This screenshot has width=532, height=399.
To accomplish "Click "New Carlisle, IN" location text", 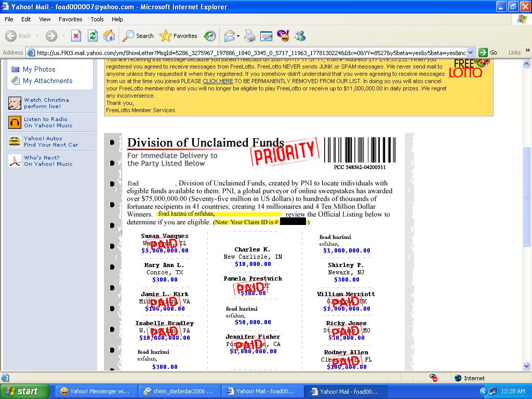I will tap(253, 257).
